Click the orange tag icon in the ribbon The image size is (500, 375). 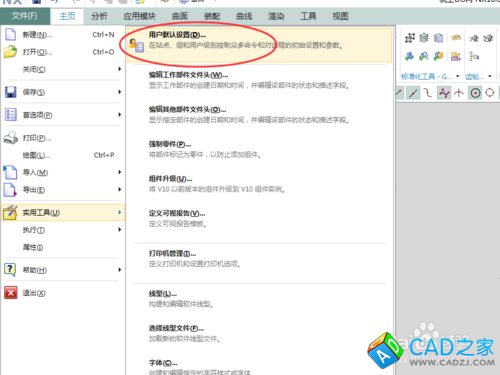click(x=456, y=38)
